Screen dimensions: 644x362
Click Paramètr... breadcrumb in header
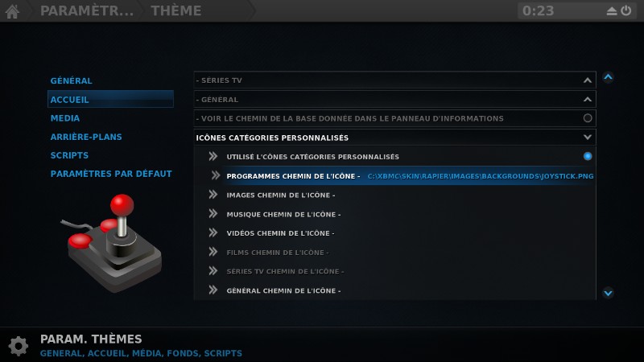point(87,10)
